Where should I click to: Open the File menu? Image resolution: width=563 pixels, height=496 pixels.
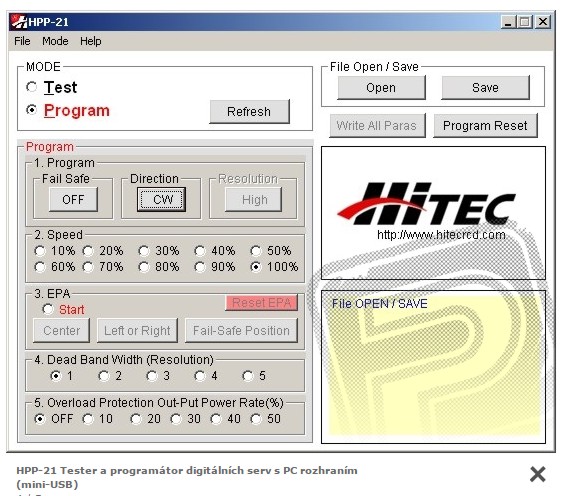22,41
